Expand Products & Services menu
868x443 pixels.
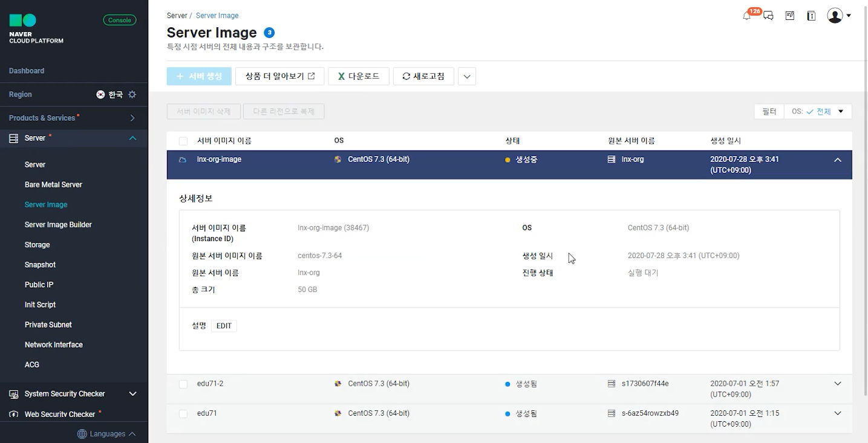tap(132, 118)
